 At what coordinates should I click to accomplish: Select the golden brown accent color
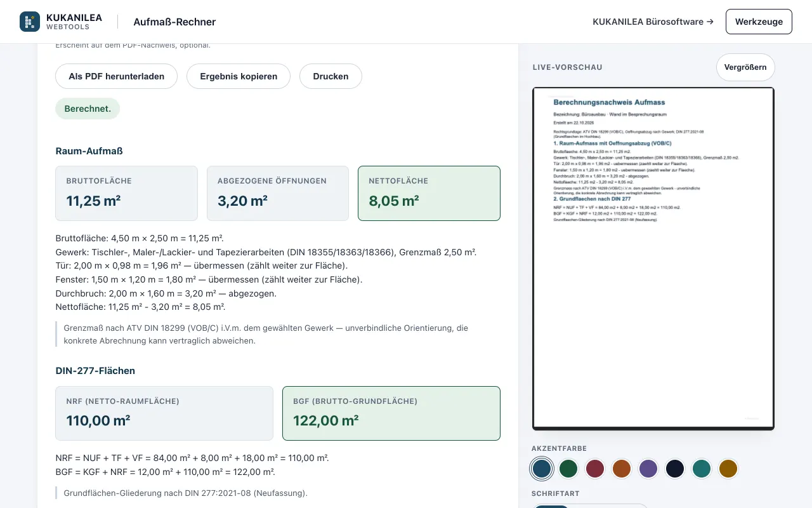[x=728, y=469]
